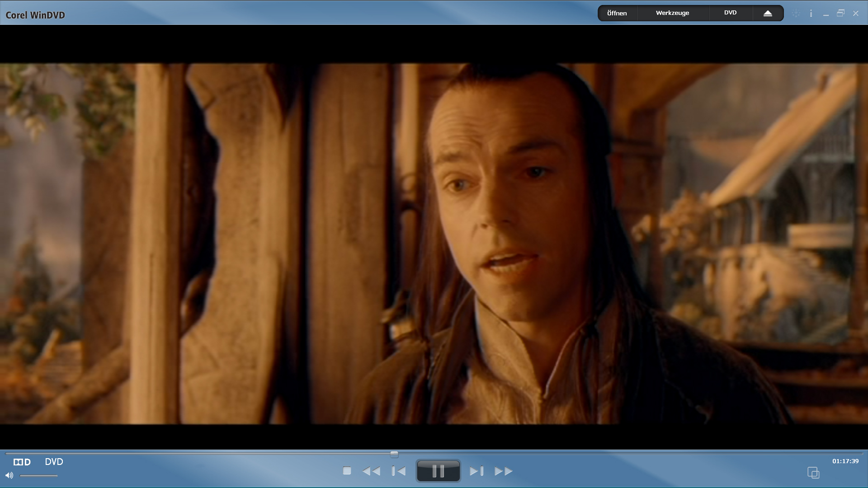Open the Werkzeuge menu

673,13
